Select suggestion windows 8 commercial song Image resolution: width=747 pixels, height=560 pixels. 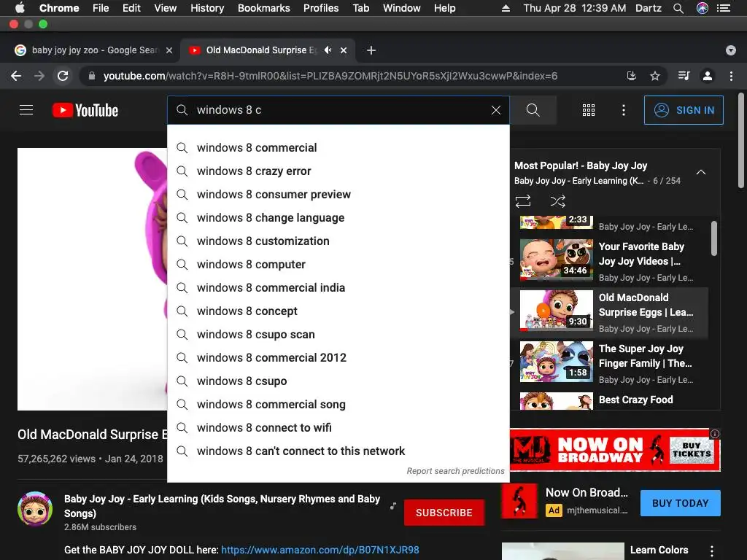[x=338, y=404]
